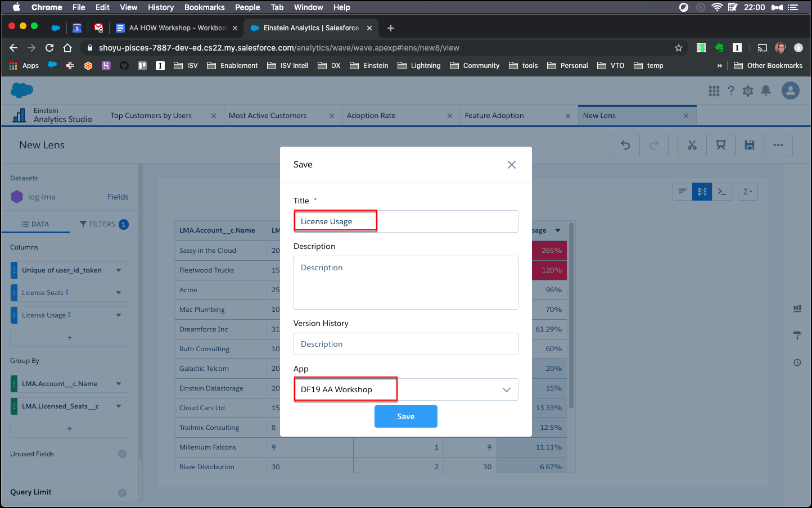This screenshot has width=812, height=508.
Task: Open the SAQL query mode icon
Action: point(722,192)
